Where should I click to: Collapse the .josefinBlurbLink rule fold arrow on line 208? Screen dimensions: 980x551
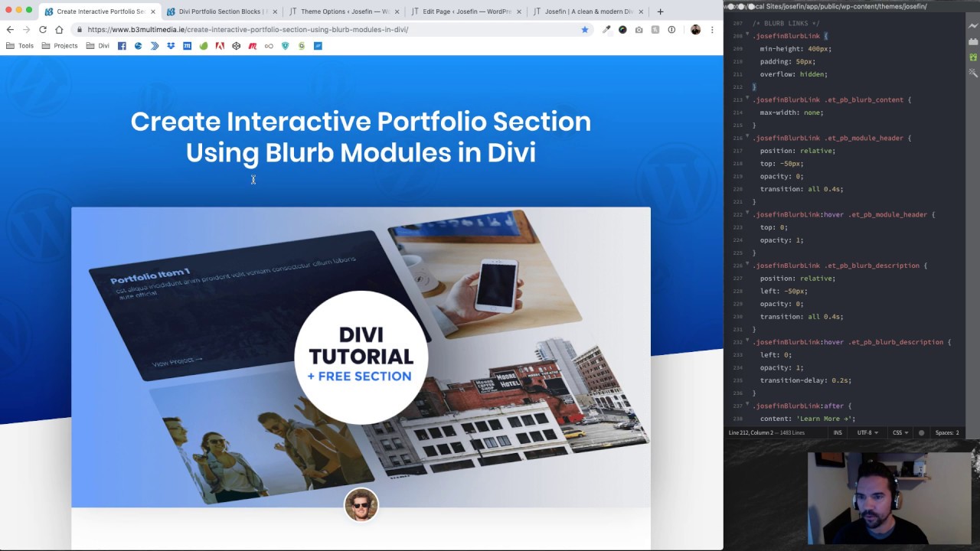pyautogui.click(x=747, y=36)
